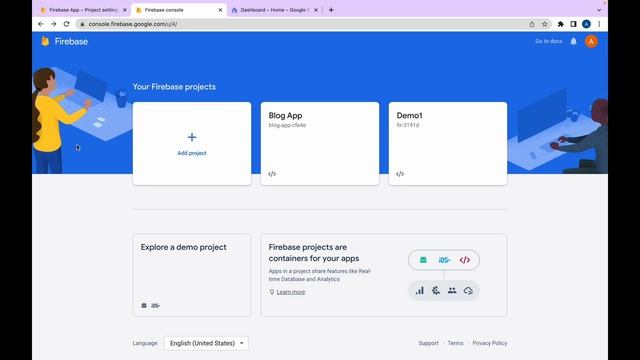Click the cloud icon in features pill

coord(468,291)
